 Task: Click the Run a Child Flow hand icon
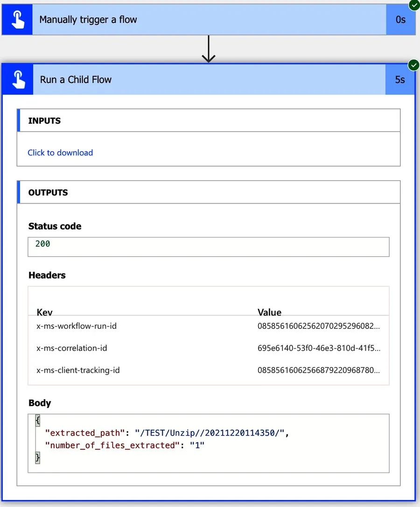18,79
